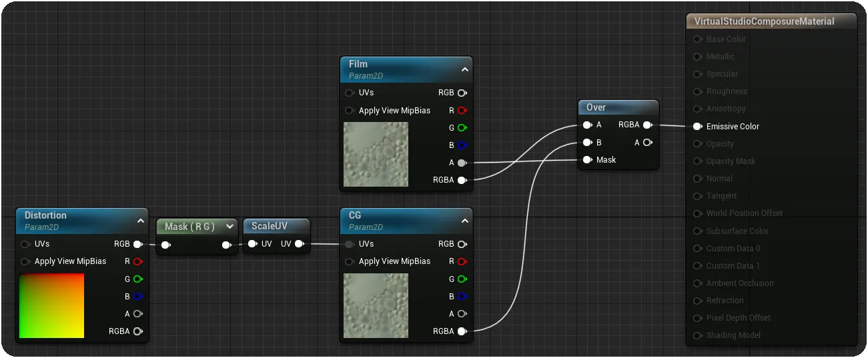Click the CG node RGB output pin
The width and height of the screenshot is (868, 358).
click(462, 244)
